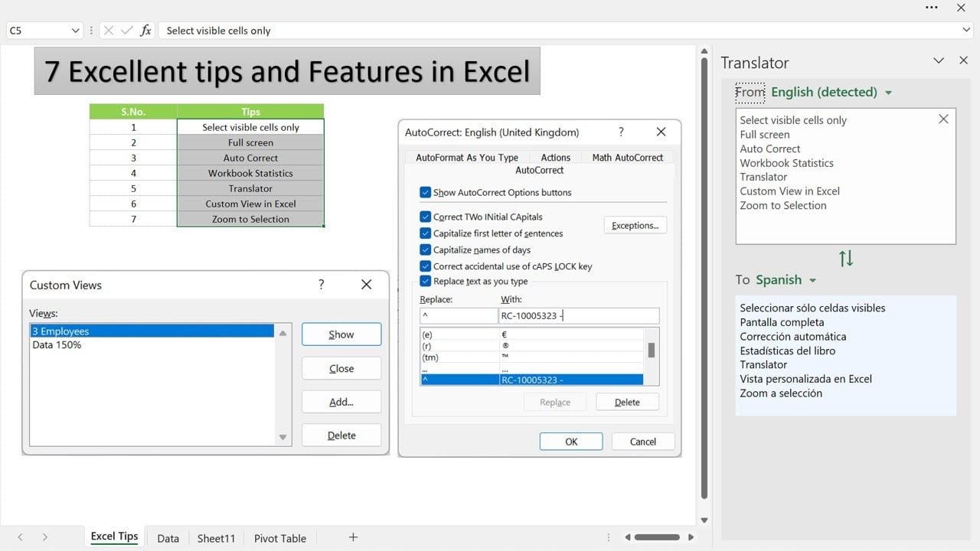
Task: Cancel the formula bar entry with X icon
Action: [108, 31]
